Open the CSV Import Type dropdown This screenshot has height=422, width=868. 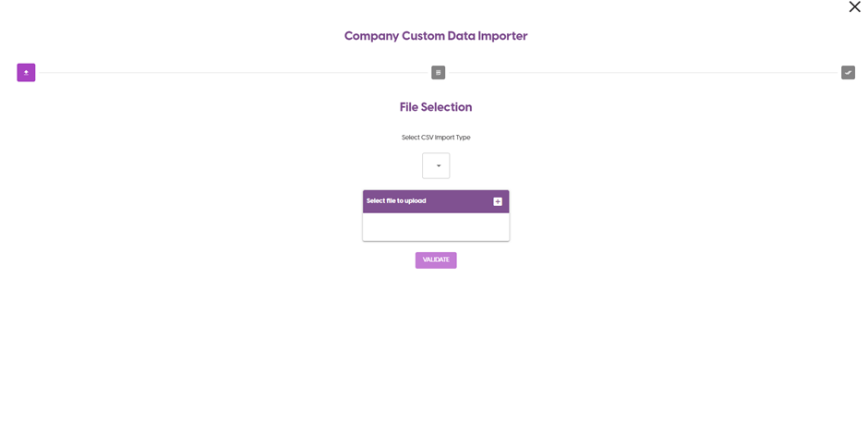(436, 166)
